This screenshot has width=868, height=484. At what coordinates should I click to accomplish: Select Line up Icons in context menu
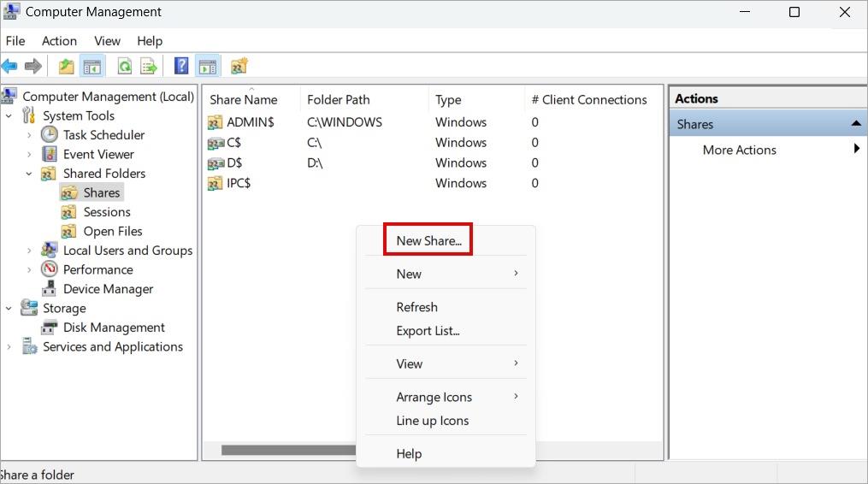[x=446, y=421]
